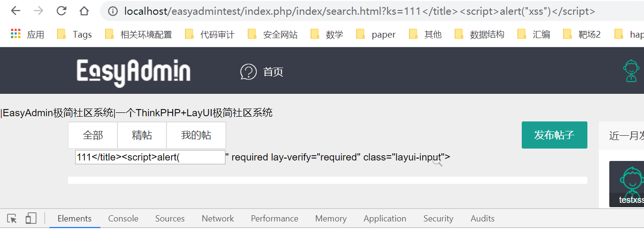Click the EasyAdmin极简社区系统 title text
The image size is (644, 230).
58,113
